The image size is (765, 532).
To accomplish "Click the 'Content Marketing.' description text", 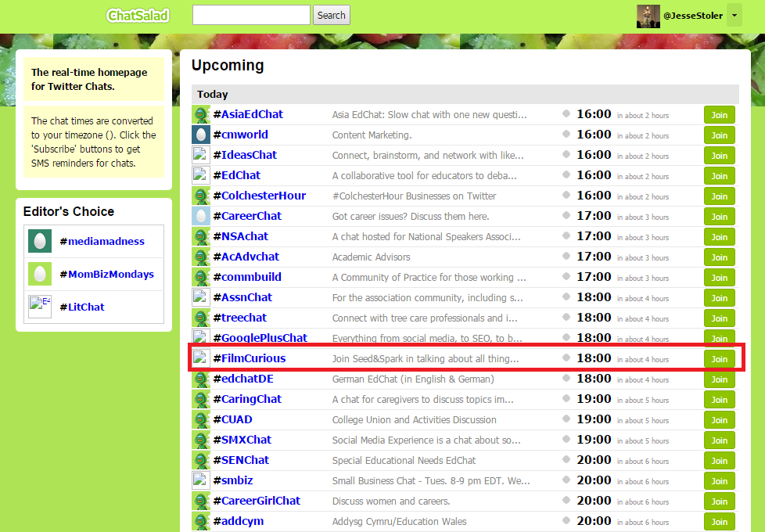I will click(x=372, y=135).
